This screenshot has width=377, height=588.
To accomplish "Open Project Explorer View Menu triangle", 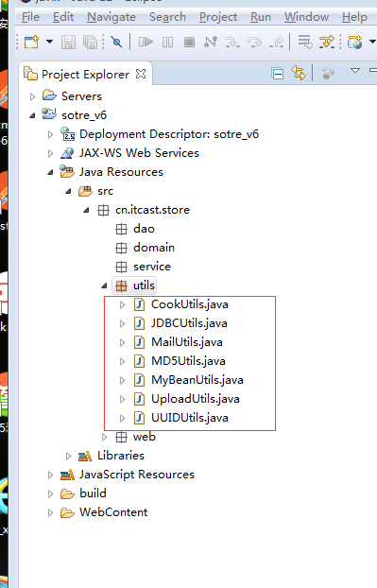I will pos(355,70).
